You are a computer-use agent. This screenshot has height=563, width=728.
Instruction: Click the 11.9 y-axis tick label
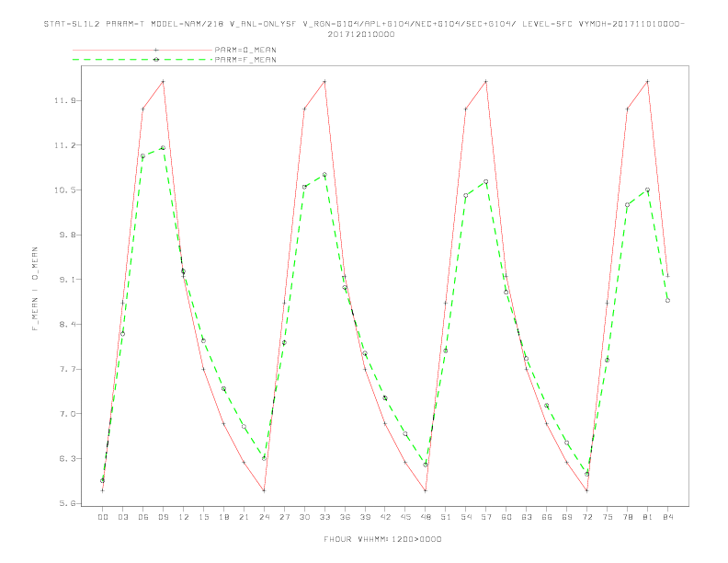coord(65,100)
